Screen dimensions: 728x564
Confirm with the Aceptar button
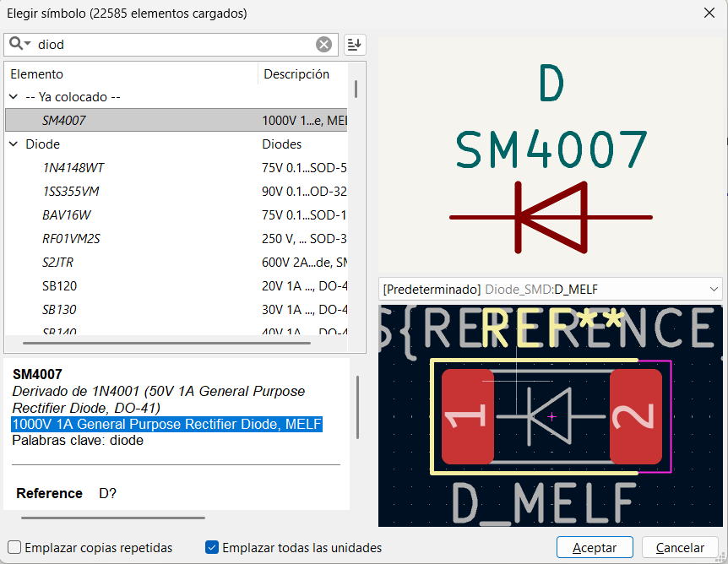point(595,548)
